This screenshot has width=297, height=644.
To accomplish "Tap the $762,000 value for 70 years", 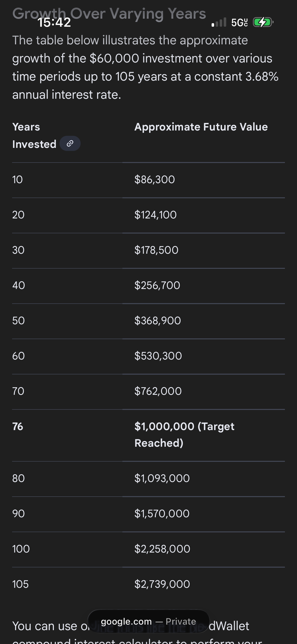I will (158, 391).
